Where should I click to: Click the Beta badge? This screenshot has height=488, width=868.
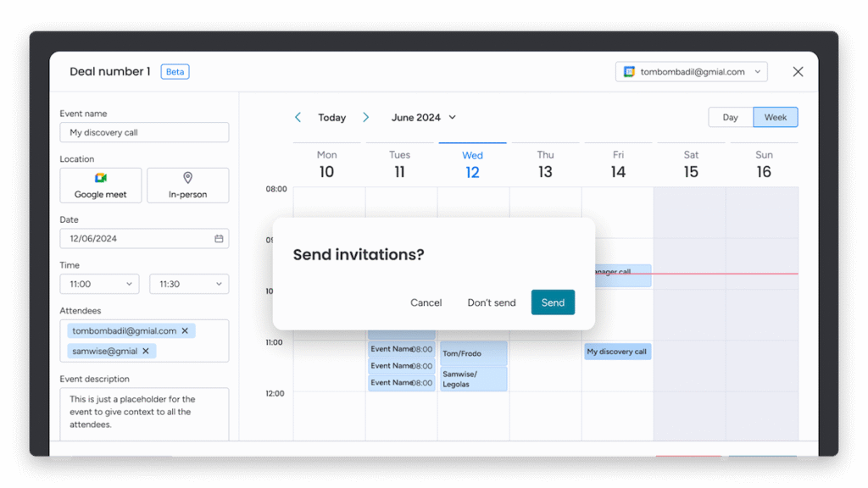pyautogui.click(x=175, y=72)
